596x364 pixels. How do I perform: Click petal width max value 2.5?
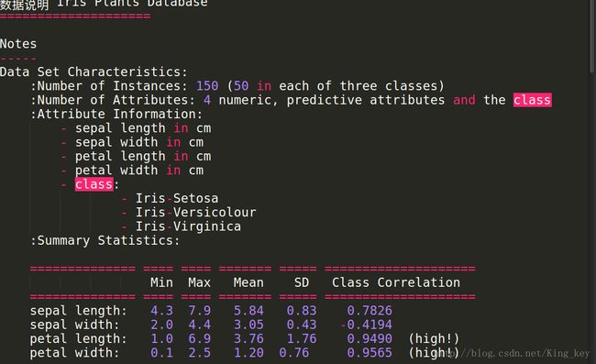[199, 353]
